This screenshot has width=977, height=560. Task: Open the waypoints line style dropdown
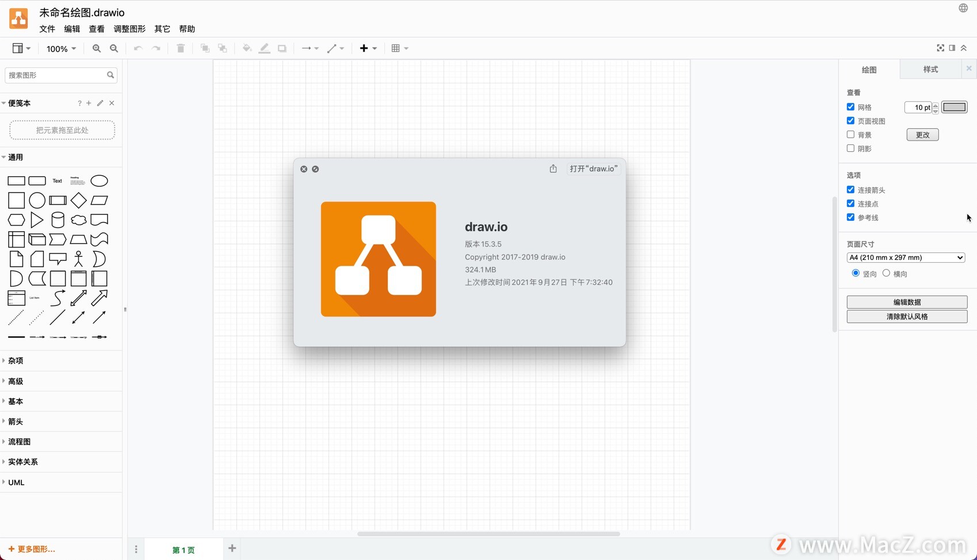click(x=335, y=48)
